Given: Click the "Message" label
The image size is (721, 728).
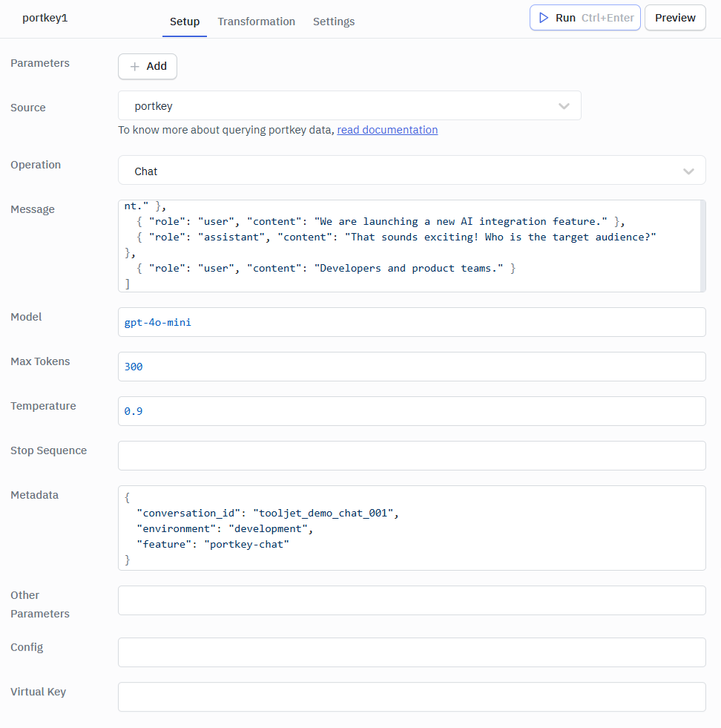Looking at the screenshot, I should [x=33, y=209].
